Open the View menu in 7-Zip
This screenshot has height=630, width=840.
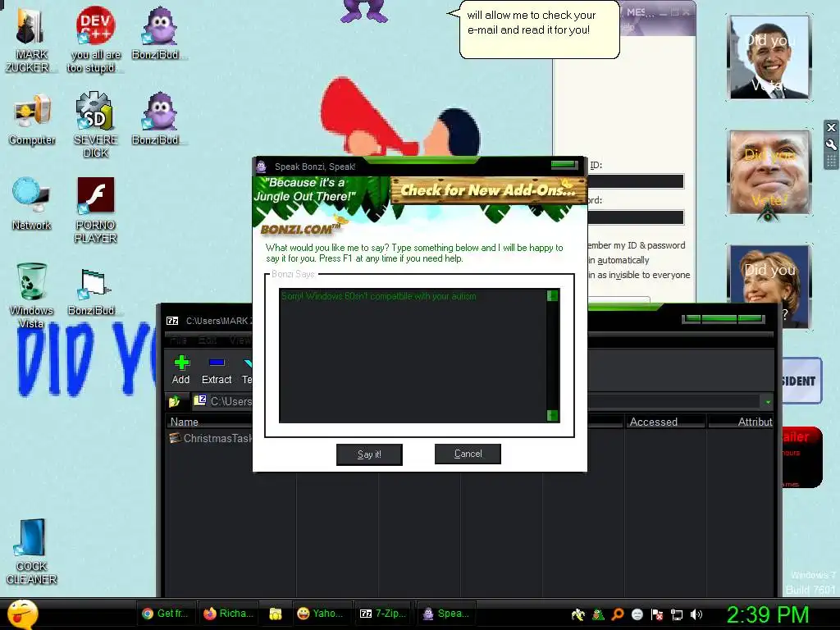[240, 340]
